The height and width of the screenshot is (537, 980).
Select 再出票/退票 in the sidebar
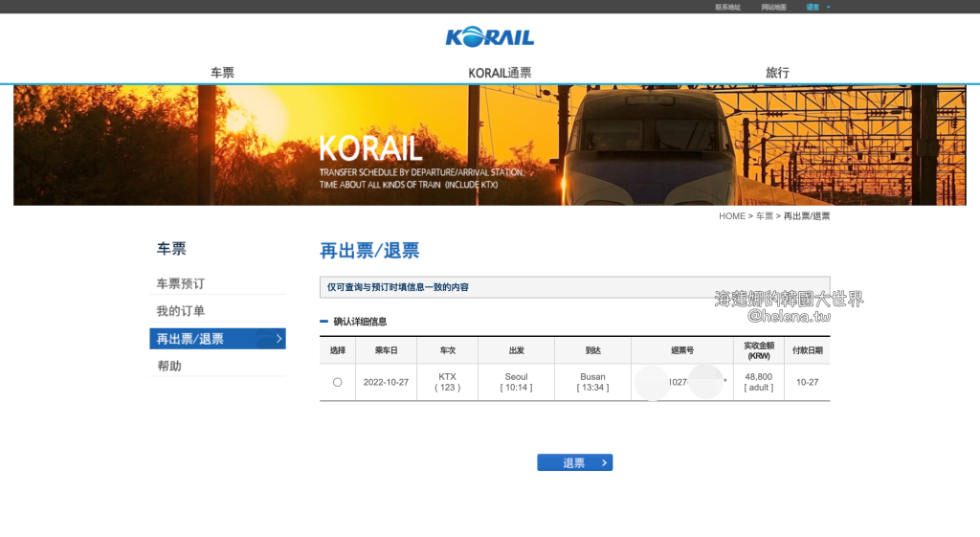[190, 339]
